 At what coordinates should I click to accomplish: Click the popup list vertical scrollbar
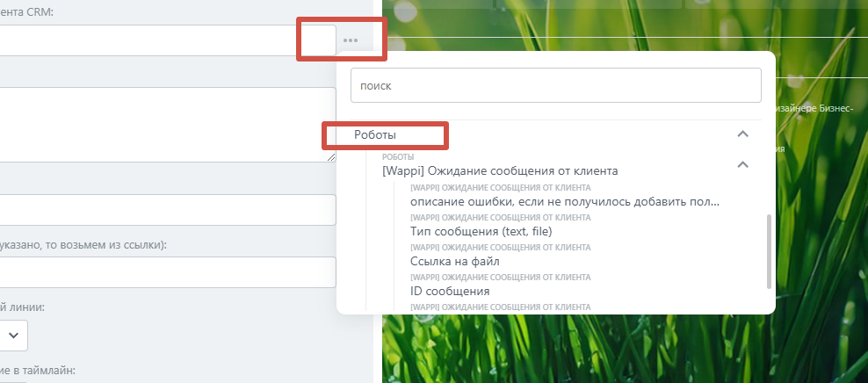(769, 252)
